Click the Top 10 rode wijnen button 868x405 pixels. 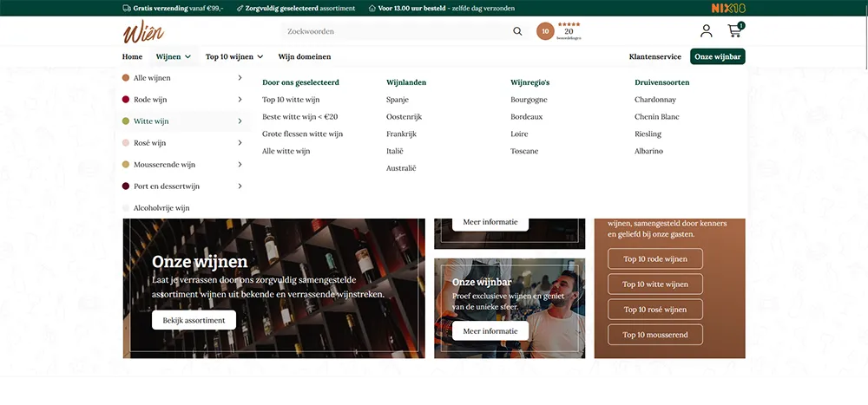pyautogui.click(x=654, y=258)
